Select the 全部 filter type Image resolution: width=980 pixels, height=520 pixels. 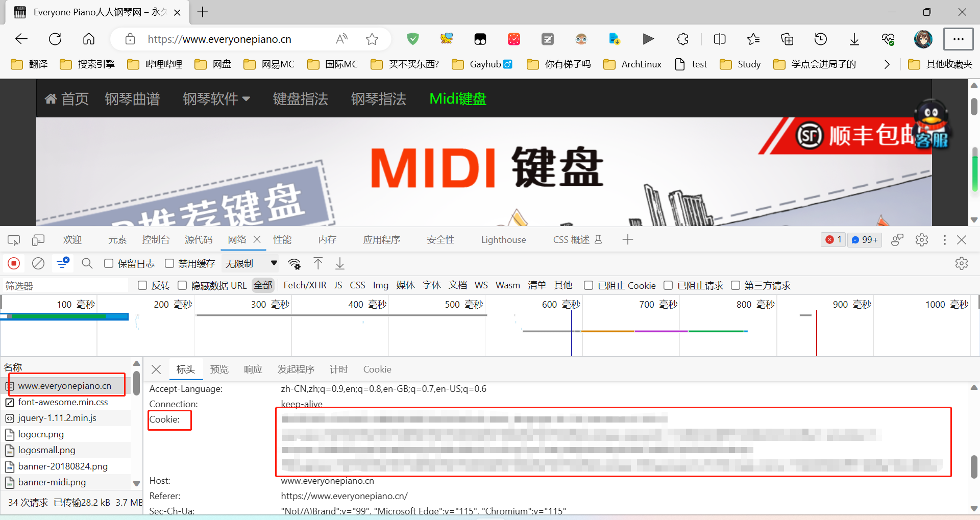[x=263, y=285]
